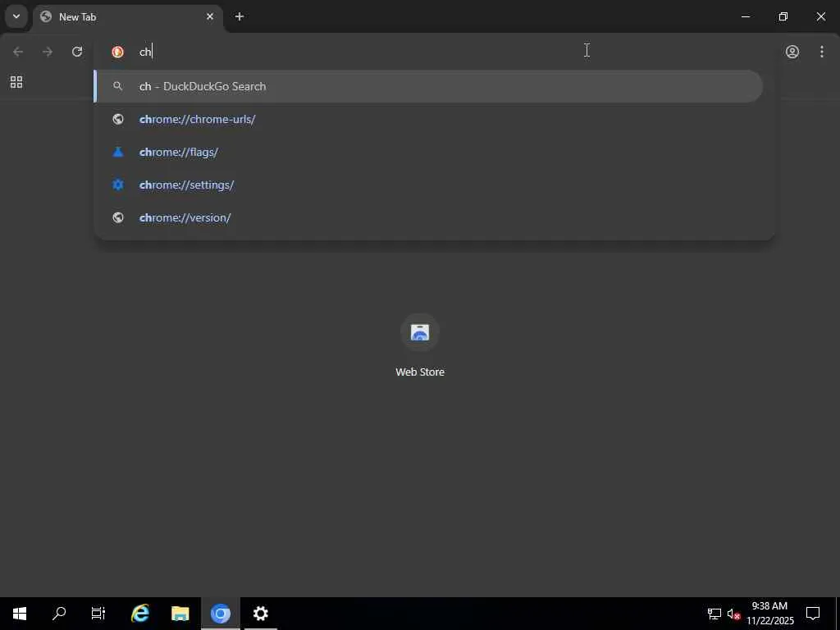840x630 pixels.
Task: Open File Explorer from taskbar
Action: coord(180,614)
